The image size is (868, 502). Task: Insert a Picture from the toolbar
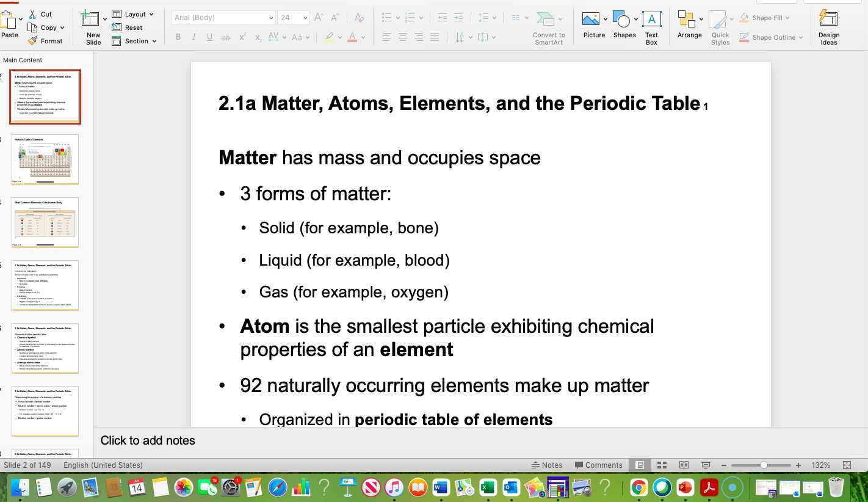pyautogui.click(x=593, y=24)
